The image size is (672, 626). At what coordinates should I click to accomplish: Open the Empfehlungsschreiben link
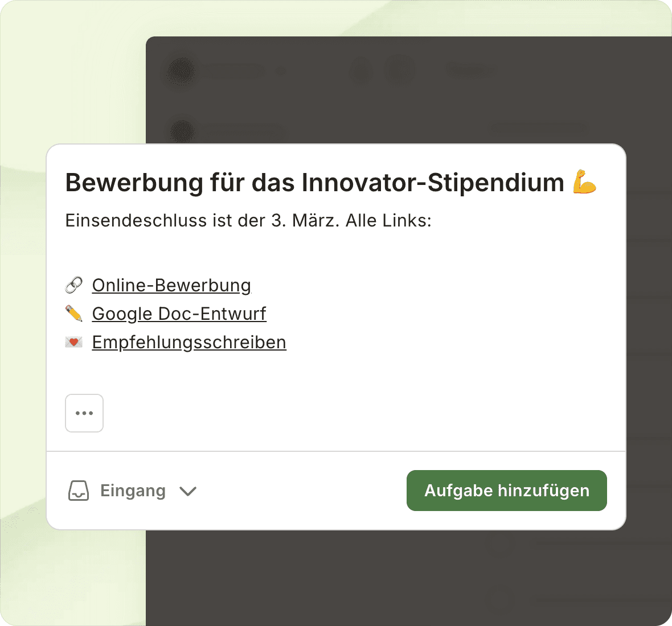tap(189, 342)
